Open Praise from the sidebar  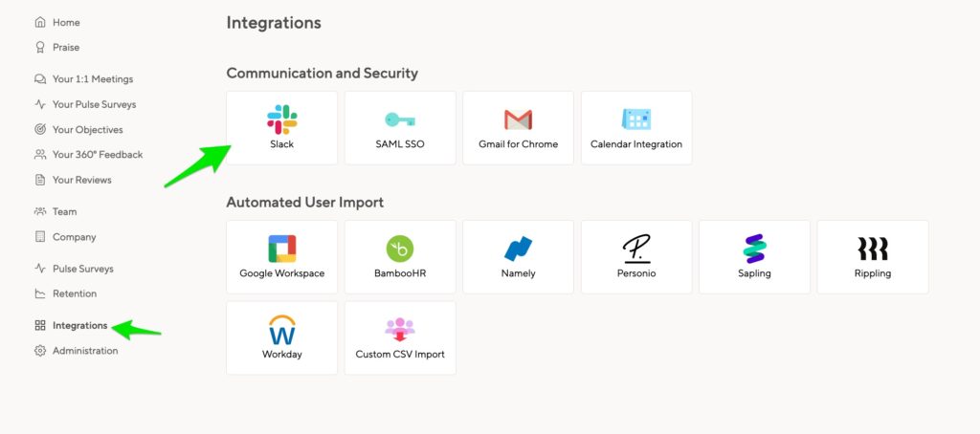[x=66, y=48]
